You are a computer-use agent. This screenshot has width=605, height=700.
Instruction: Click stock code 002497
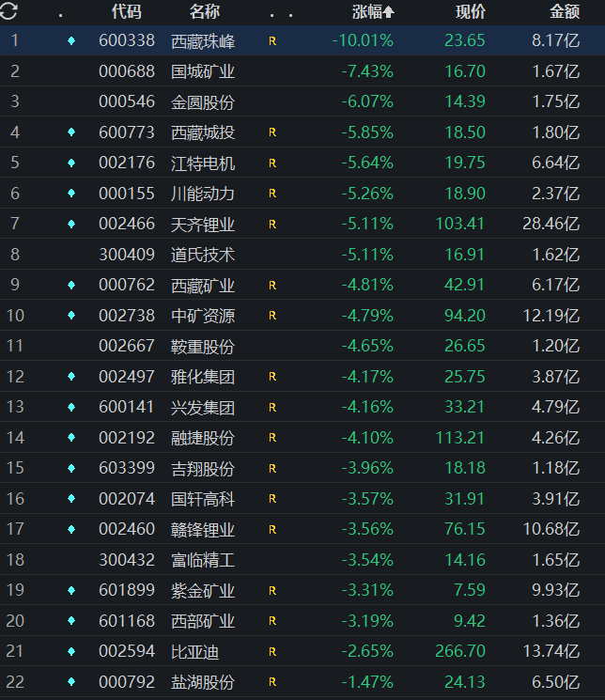point(127,377)
